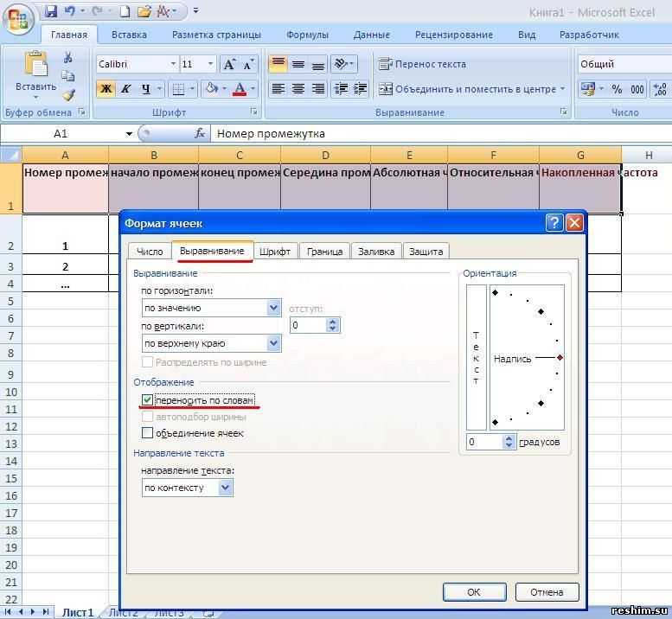
Task: Toggle italic К formatting
Action: click(125, 89)
